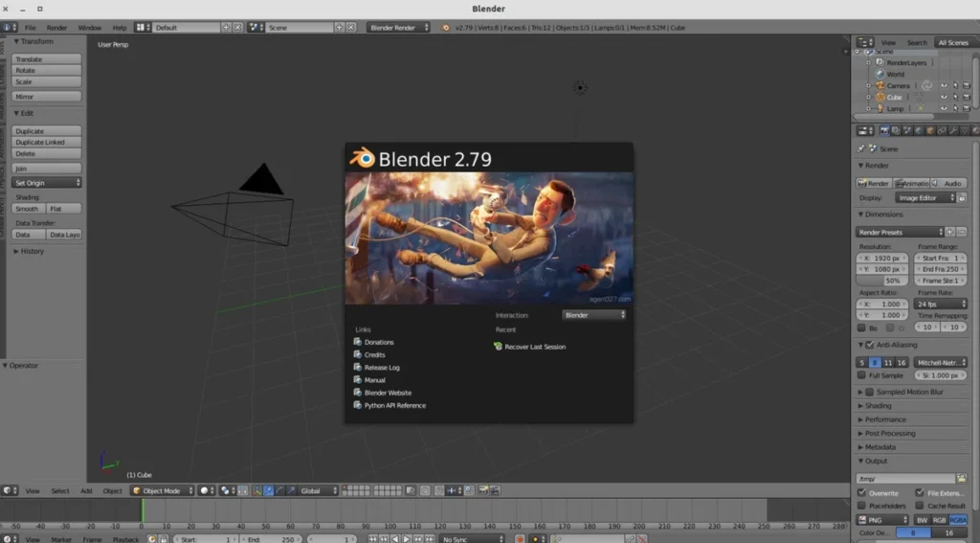
Task: Open the File menu
Action: click(x=30, y=28)
